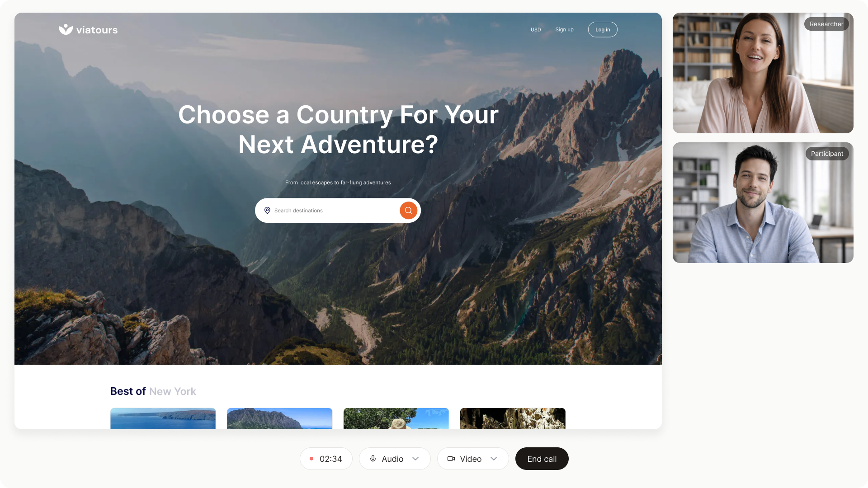Image resolution: width=868 pixels, height=488 pixels.
Task: Select the Participant video tile
Action: tap(763, 202)
